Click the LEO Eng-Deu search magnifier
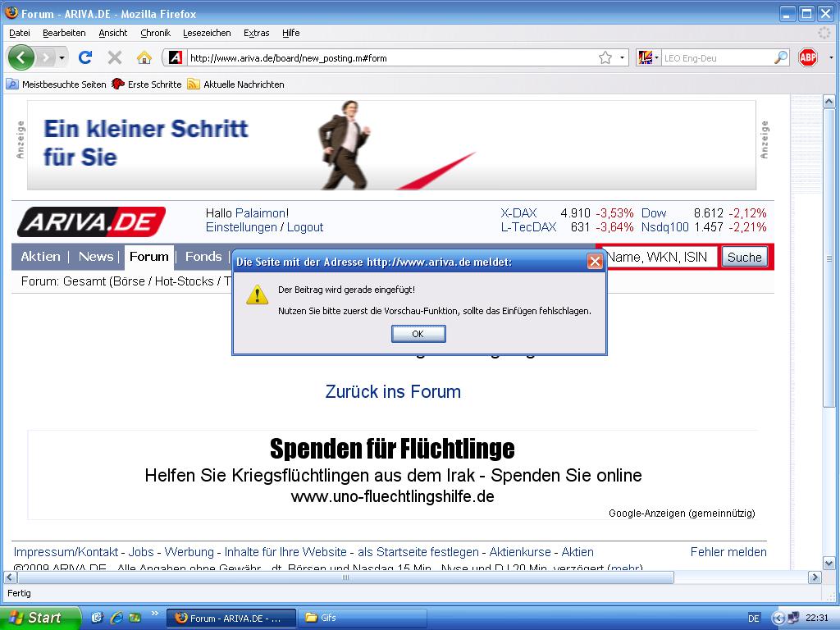The width and height of the screenshot is (840, 630). point(779,57)
